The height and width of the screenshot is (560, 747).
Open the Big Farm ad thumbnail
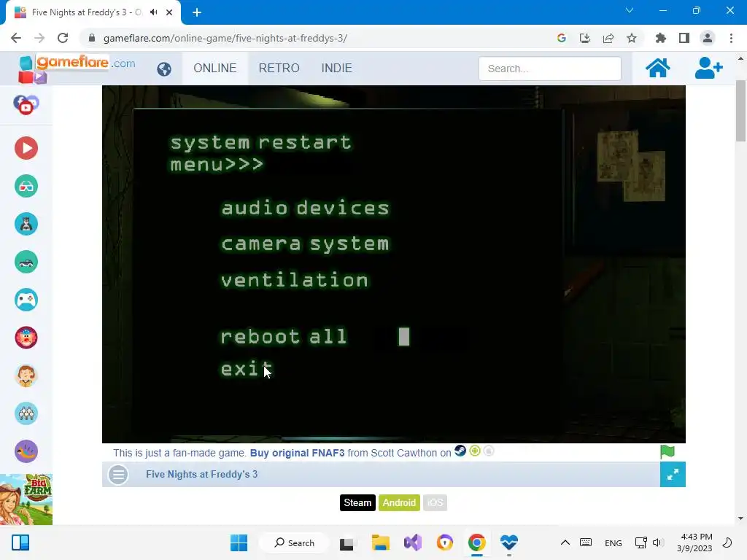[26, 499]
